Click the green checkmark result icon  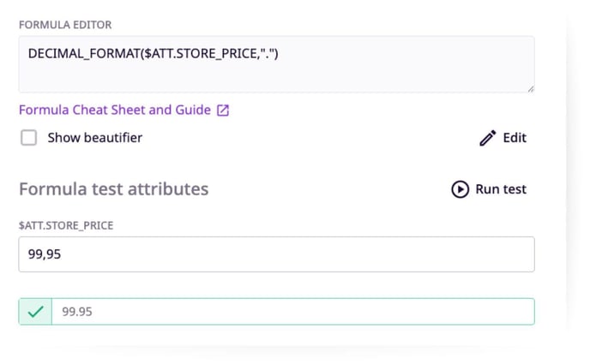click(x=35, y=312)
